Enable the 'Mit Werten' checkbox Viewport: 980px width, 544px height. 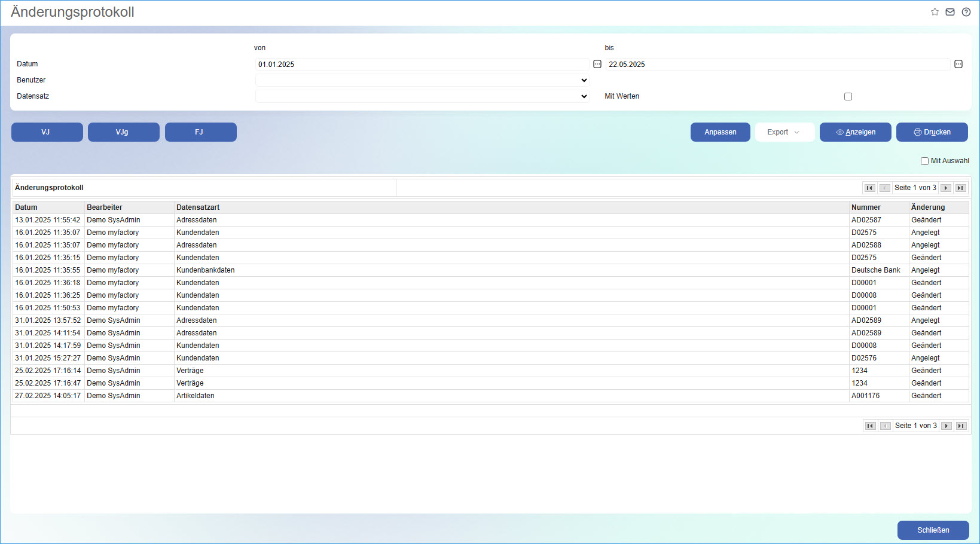[848, 96]
